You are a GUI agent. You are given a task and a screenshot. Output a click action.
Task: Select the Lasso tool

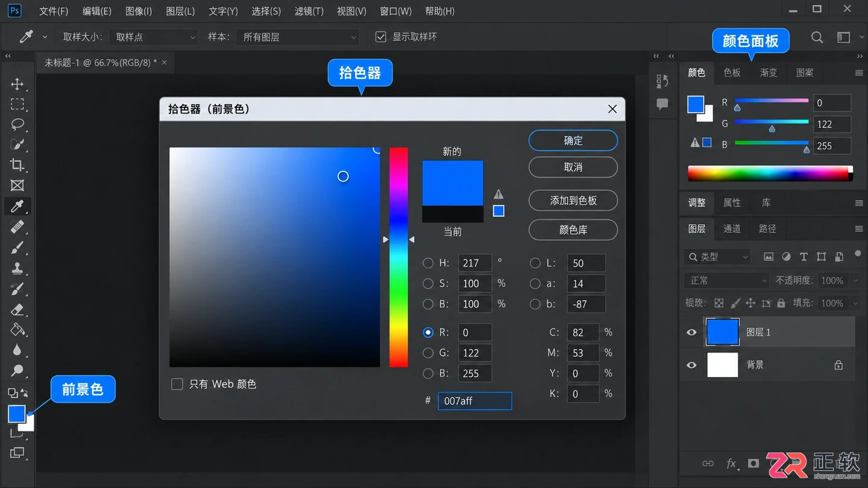tap(17, 125)
